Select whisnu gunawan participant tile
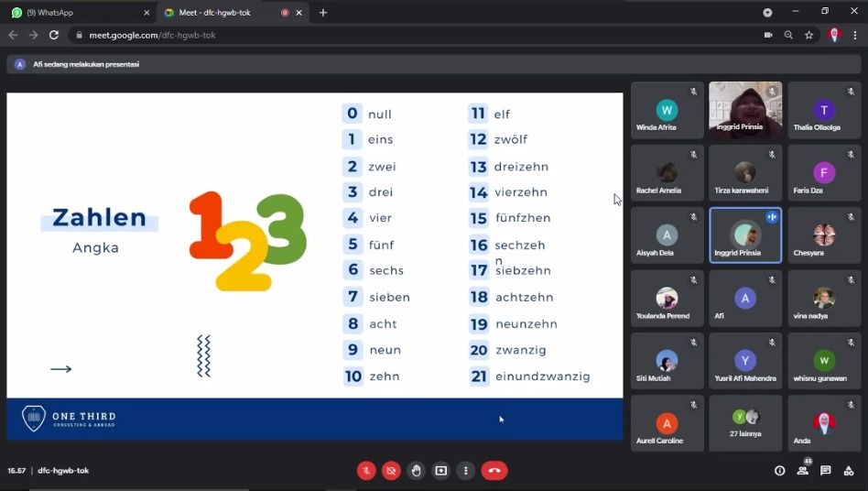Screen dimensions: 868x491 [x=824, y=361]
